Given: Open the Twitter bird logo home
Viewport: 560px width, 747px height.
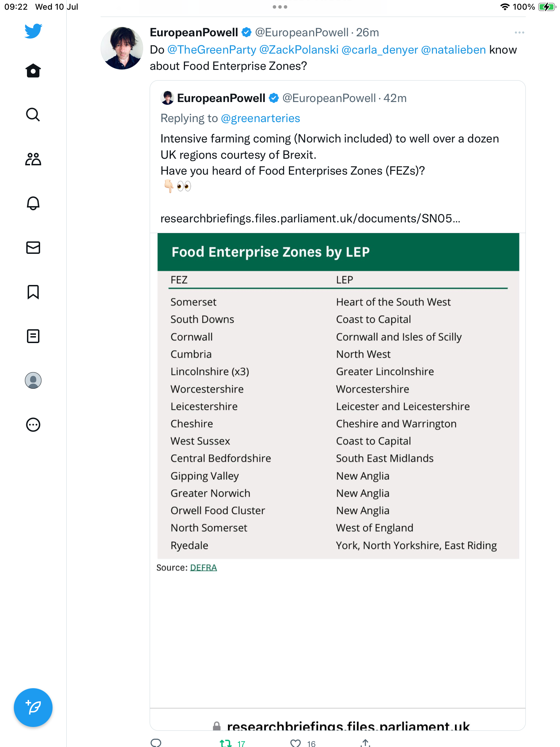Looking at the screenshot, I should pos(33,31).
